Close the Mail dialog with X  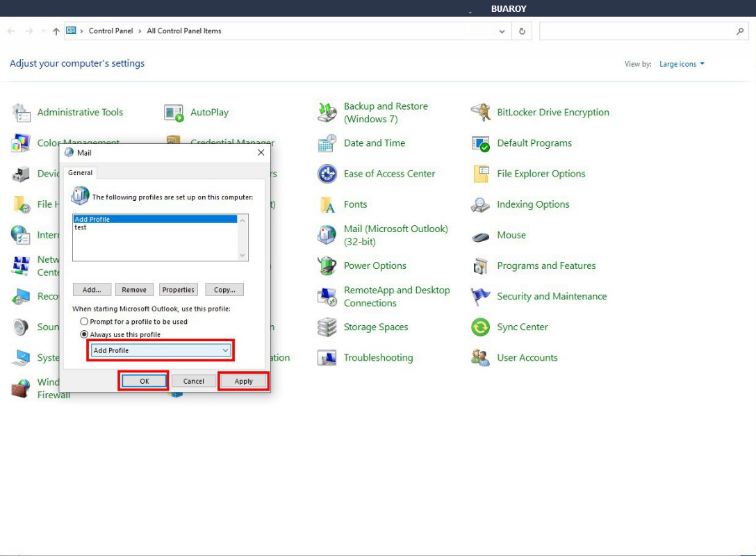pos(261,152)
